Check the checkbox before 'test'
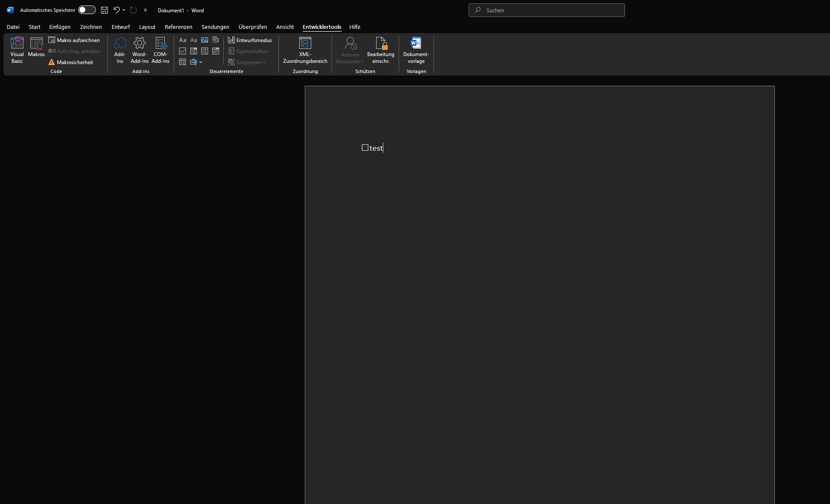 (365, 148)
